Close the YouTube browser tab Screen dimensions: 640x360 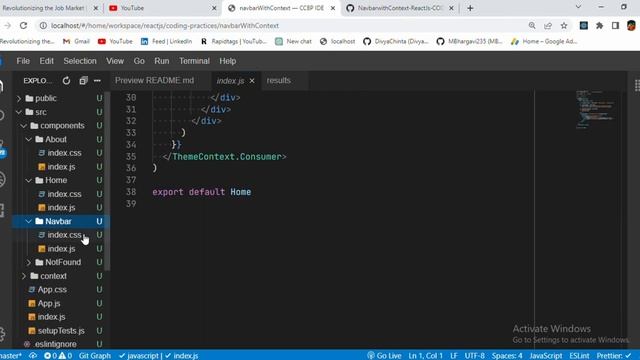pyautogui.click(x=214, y=8)
